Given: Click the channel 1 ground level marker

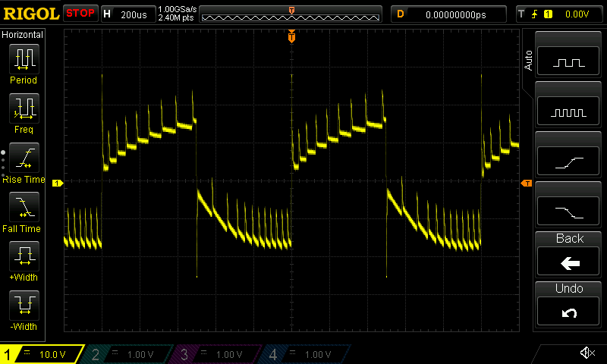Looking at the screenshot, I should click(58, 183).
